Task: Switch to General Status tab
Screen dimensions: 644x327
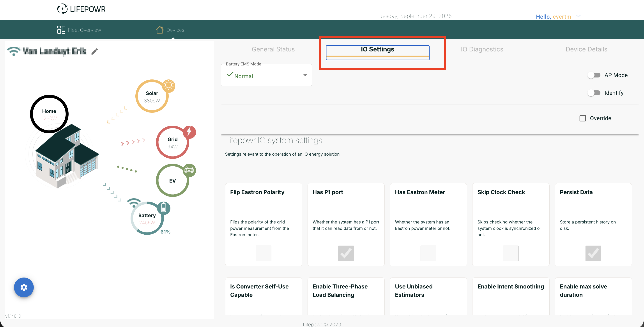Action: click(273, 49)
